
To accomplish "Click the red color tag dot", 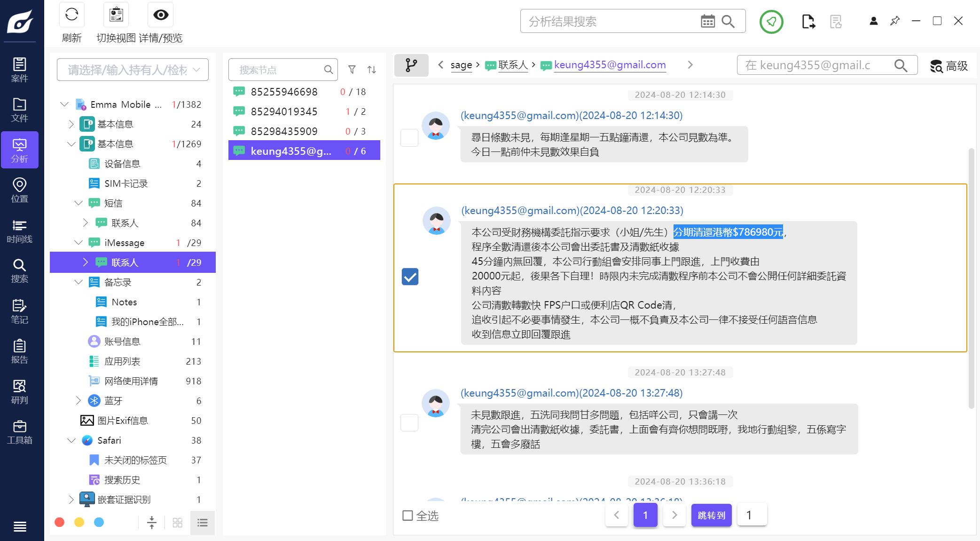I will point(60,522).
